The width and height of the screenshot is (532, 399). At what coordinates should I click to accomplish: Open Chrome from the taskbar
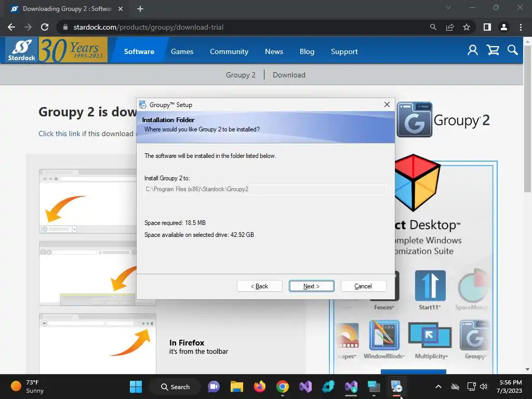(x=282, y=387)
